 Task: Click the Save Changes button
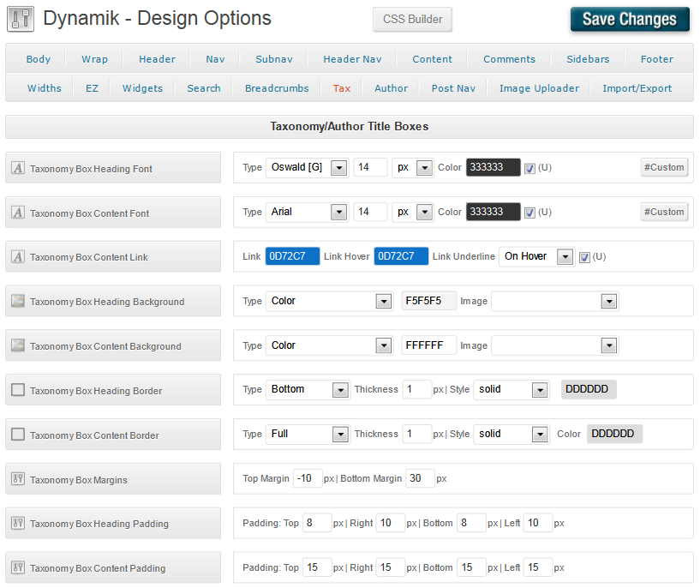click(630, 19)
